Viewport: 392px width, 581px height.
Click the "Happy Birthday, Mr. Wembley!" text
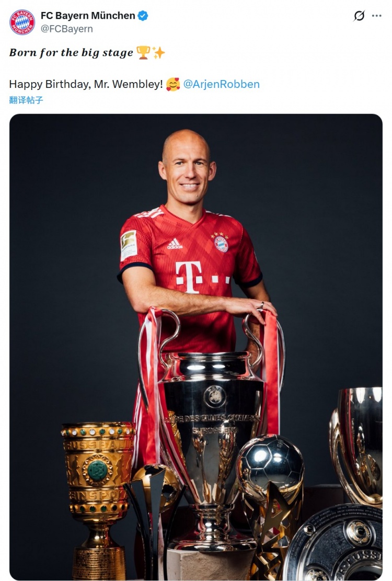(86, 84)
